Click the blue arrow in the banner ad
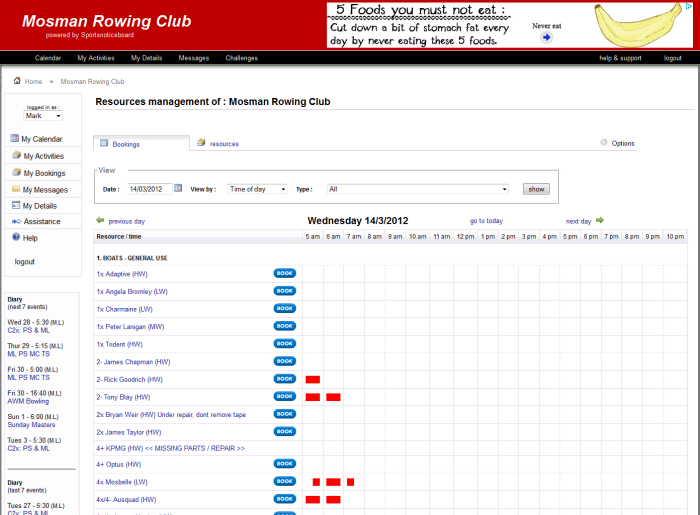The image size is (700, 515). click(546, 37)
